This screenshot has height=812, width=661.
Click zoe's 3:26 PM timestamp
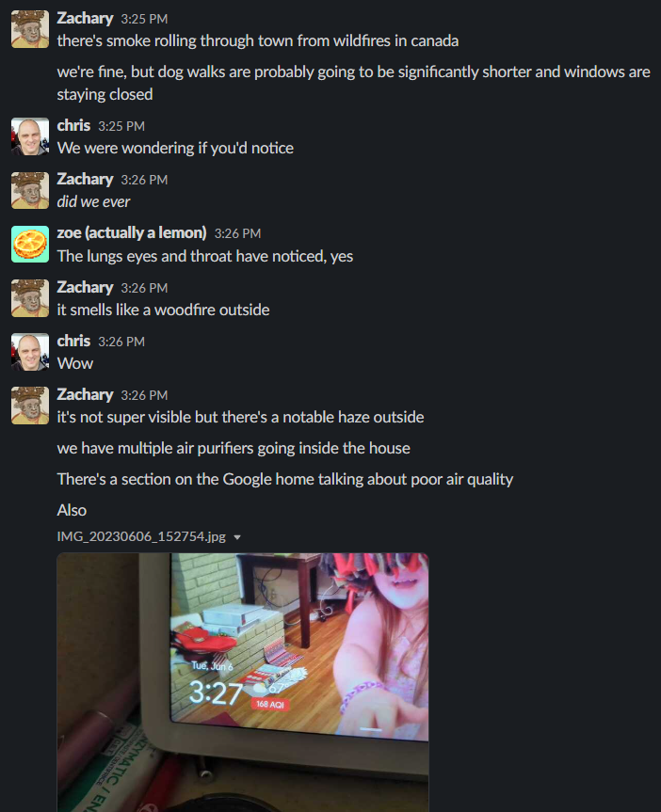237,233
